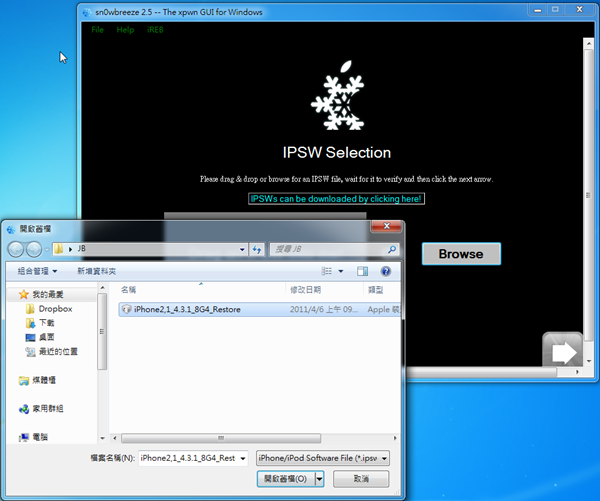
Task: Click the change view icon in dialog toolbar
Action: [x=326, y=271]
